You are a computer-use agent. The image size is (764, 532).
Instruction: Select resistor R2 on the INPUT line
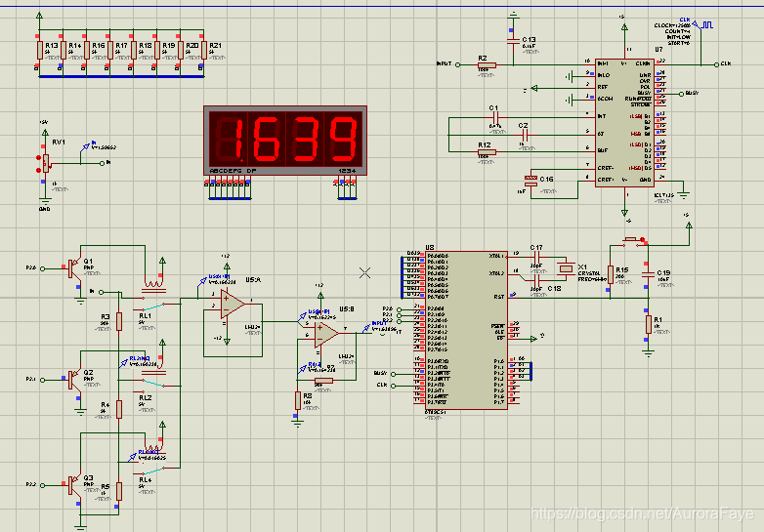click(x=487, y=64)
